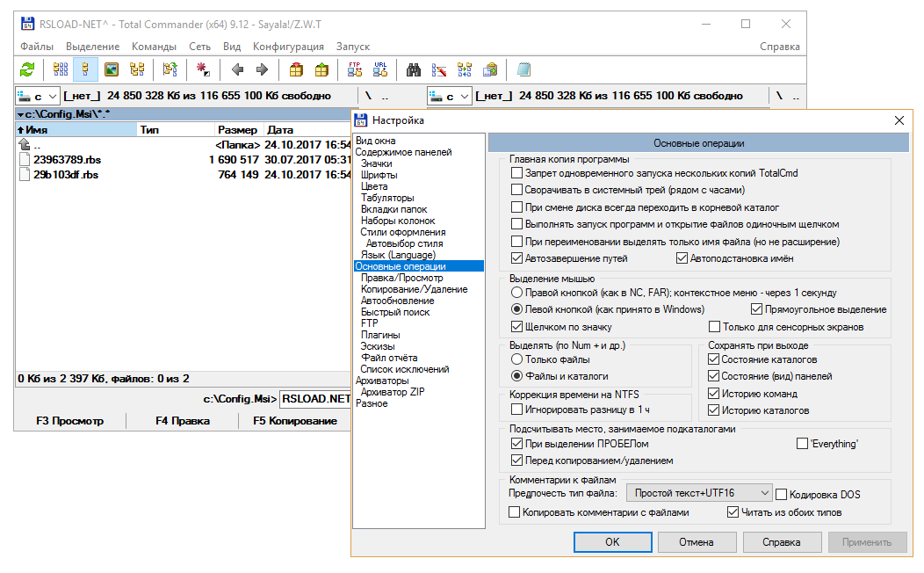924x573 pixels.
Task: Open the Сеть menu
Action: [x=199, y=47]
